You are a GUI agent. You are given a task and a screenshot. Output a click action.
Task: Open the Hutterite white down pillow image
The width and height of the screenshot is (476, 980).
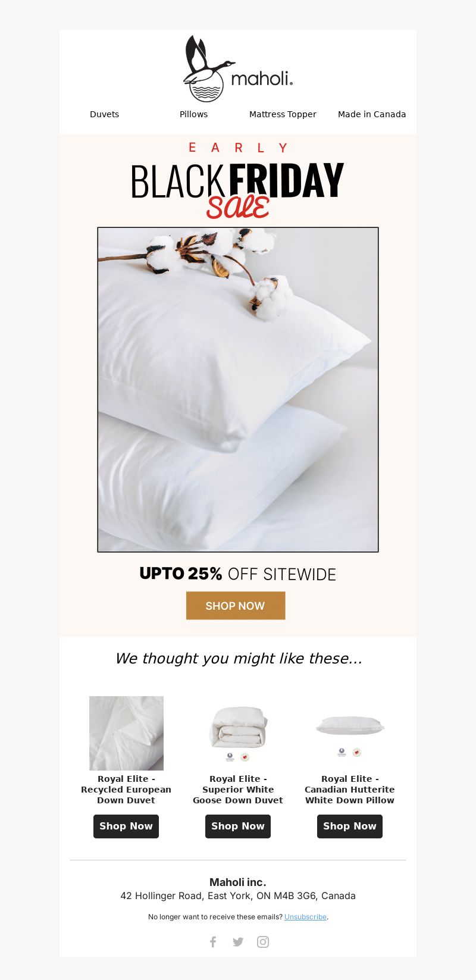[x=350, y=734]
